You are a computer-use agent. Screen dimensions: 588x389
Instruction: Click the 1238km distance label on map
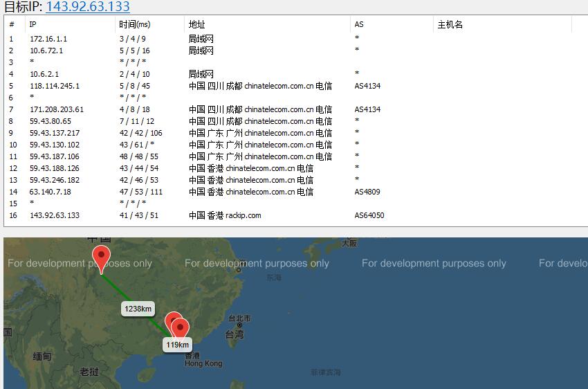tap(138, 309)
